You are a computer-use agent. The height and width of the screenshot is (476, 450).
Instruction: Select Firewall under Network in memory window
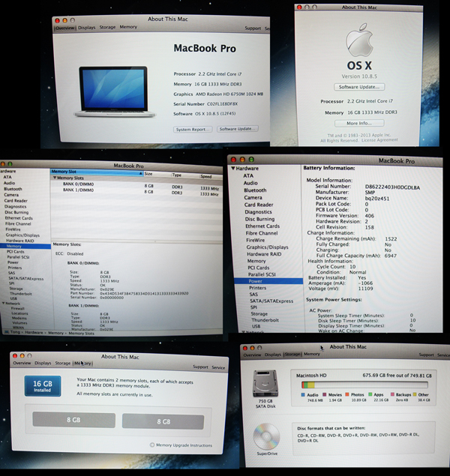tap(17, 308)
